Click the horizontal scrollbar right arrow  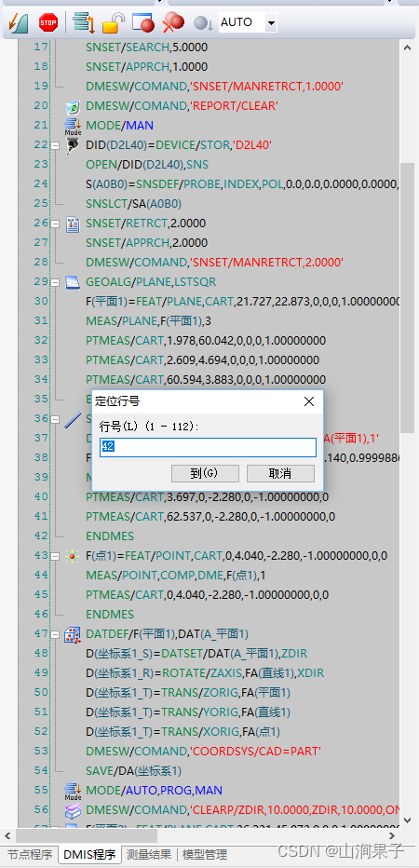[392, 835]
